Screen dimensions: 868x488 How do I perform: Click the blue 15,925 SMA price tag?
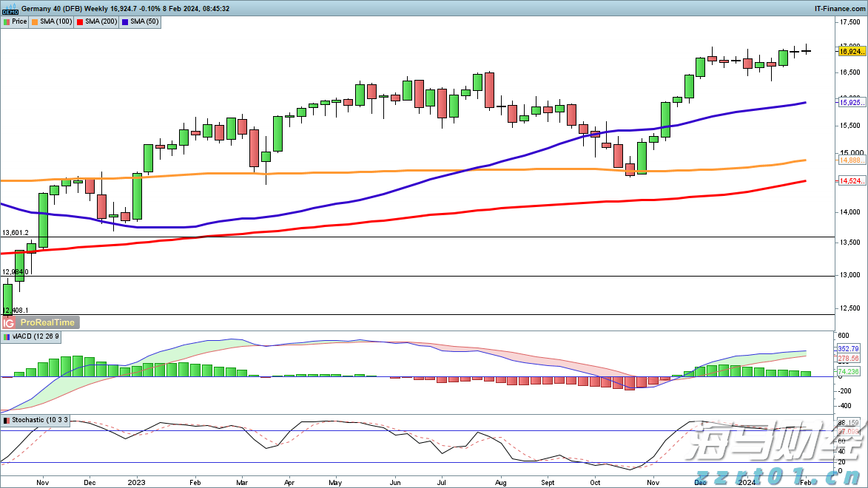(x=850, y=103)
